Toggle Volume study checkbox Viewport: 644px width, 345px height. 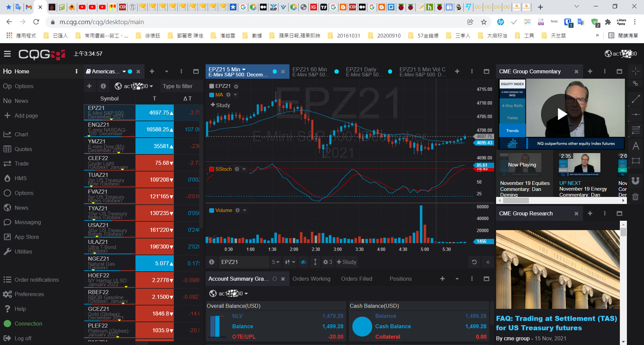[x=212, y=210]
